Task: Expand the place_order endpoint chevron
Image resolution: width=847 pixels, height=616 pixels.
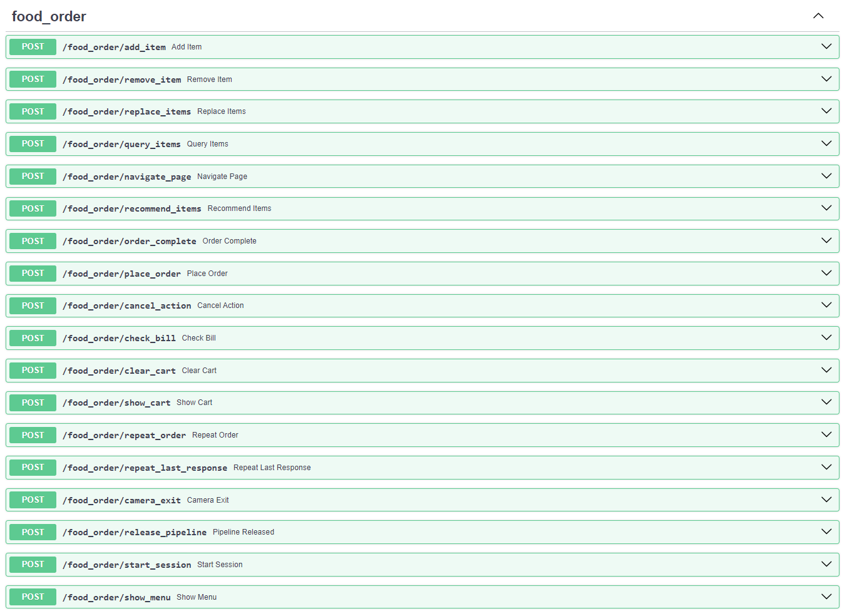Action: (x=826, y=273)
